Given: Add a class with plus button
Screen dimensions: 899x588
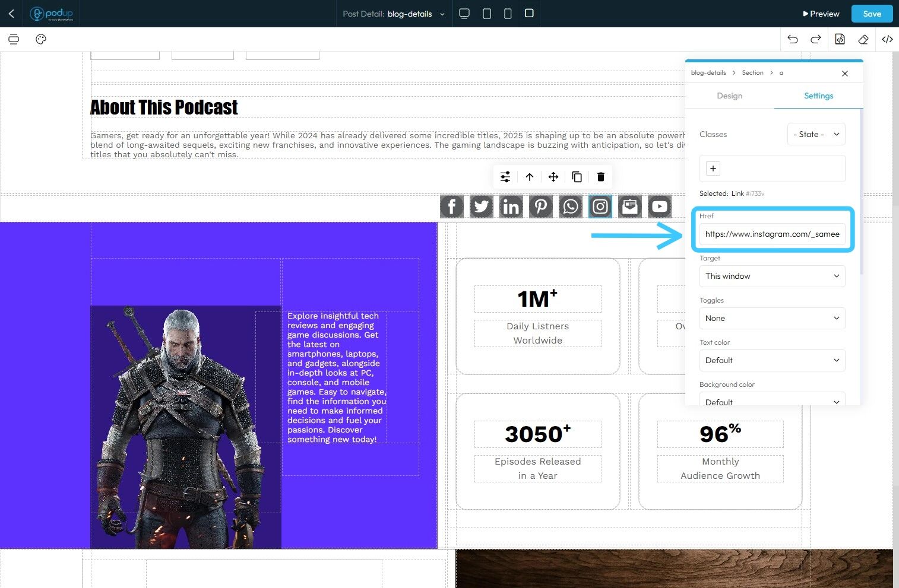Looking at the screenshot, I should [713, 169].
